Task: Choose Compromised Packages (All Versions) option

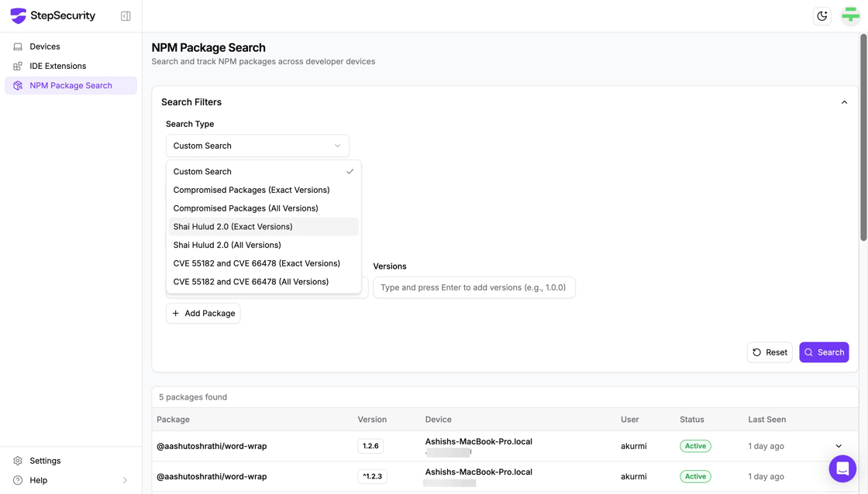Action: pos(246,208)
